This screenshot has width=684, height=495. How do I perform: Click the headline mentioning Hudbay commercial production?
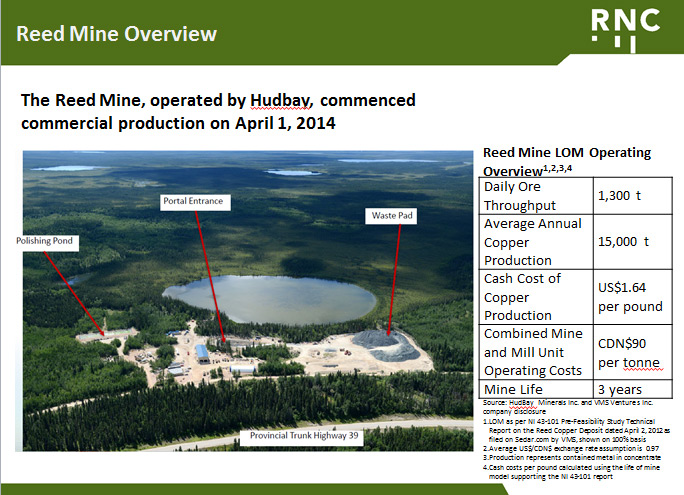coord(218,112)
